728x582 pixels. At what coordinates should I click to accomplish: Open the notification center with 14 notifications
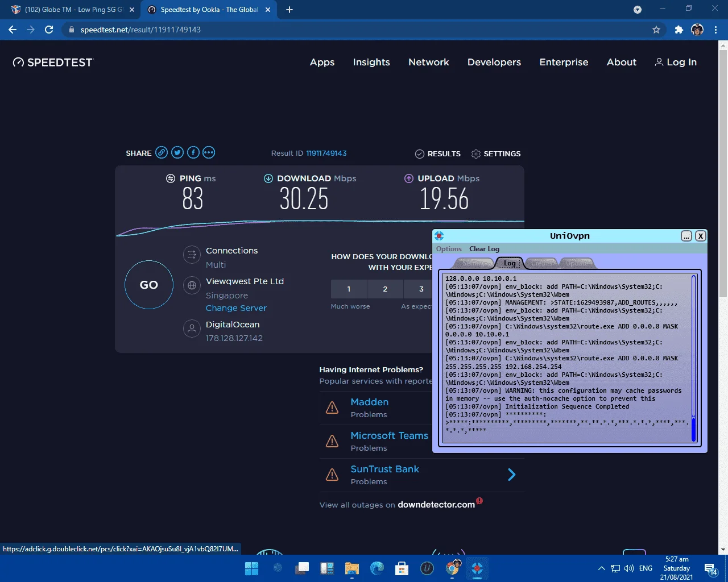tap(710, 568)
